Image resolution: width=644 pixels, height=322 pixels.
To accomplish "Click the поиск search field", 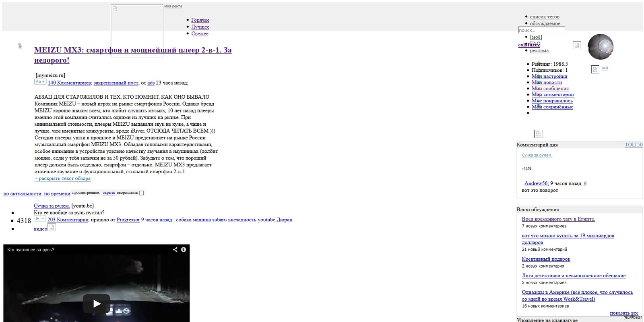I will click(x=541, y=30).
